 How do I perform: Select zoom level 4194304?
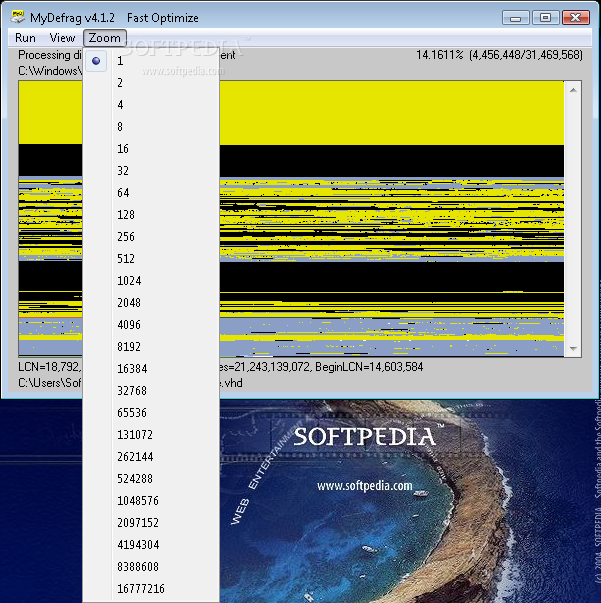151,545
